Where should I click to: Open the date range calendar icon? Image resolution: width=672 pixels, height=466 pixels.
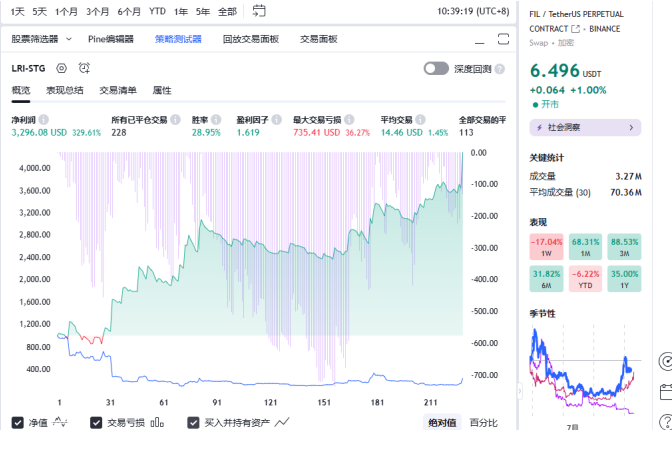260,11
